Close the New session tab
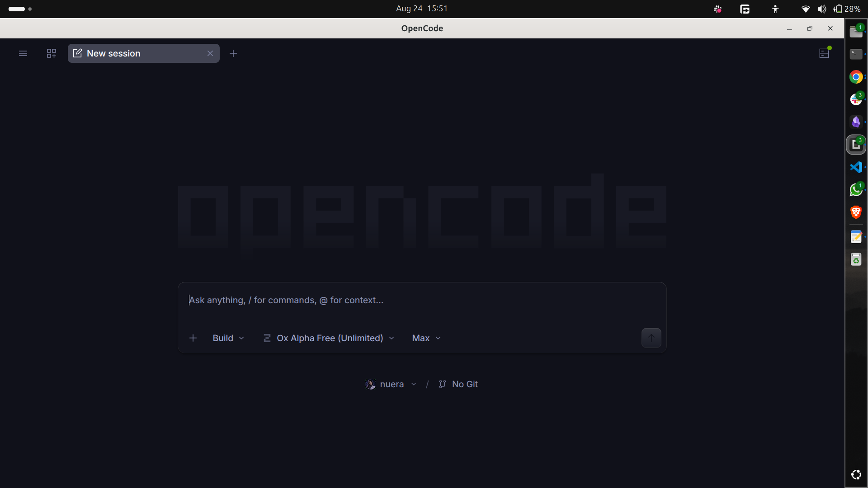The width and height of the screenshot is (868, 488). (x=210, y=53)
